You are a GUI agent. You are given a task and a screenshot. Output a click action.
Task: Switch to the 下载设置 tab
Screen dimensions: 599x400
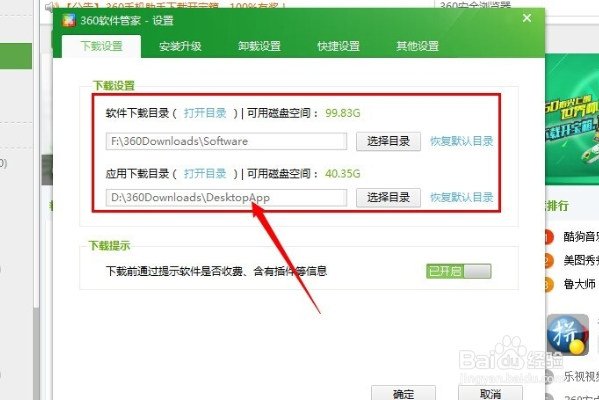[x=101, y=46]
